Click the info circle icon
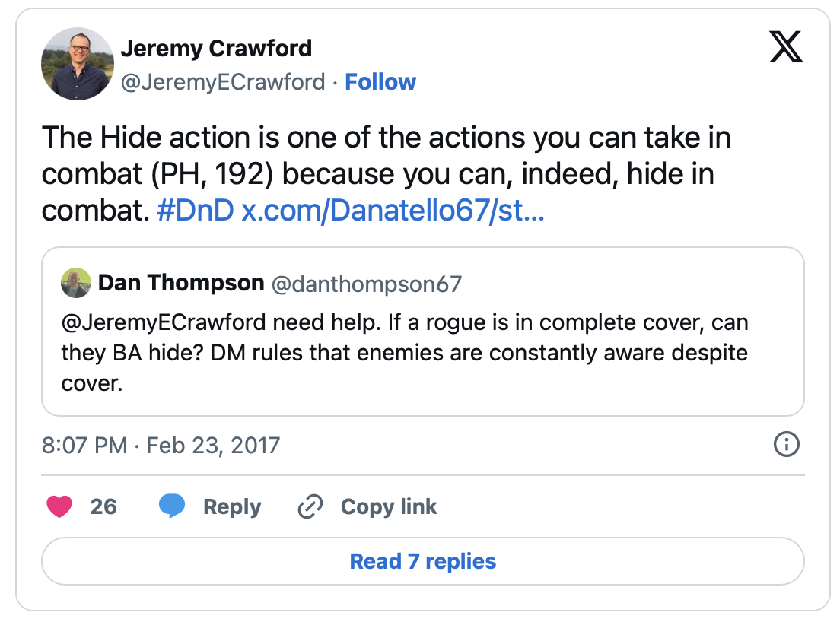This screenshot has width=840, height=622. 786,444
